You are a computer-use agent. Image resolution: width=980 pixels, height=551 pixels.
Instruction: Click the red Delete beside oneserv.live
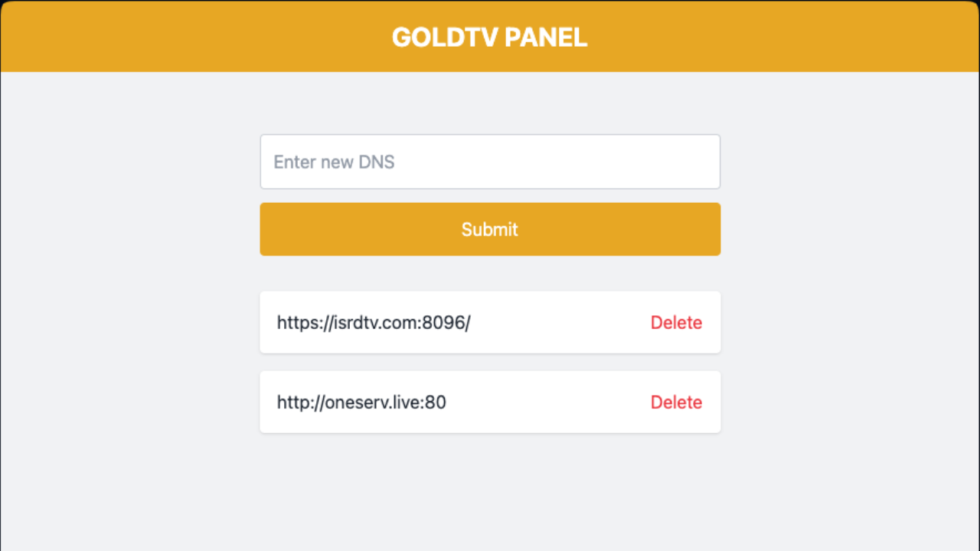676,402
